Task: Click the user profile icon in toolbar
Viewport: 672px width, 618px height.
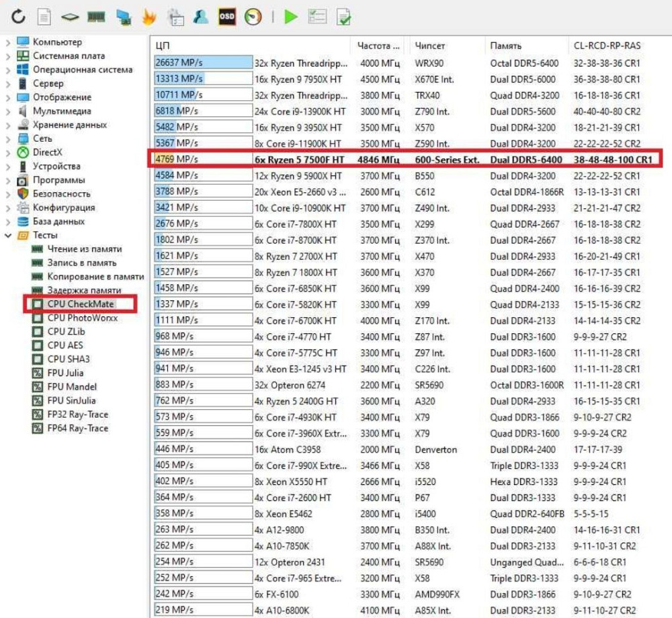Action: point(200,17)
